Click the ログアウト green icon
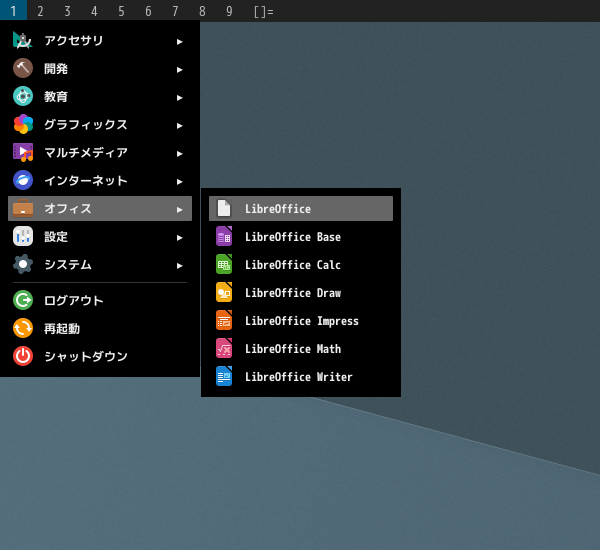600x550 pixels. click(x=23, y=300)
